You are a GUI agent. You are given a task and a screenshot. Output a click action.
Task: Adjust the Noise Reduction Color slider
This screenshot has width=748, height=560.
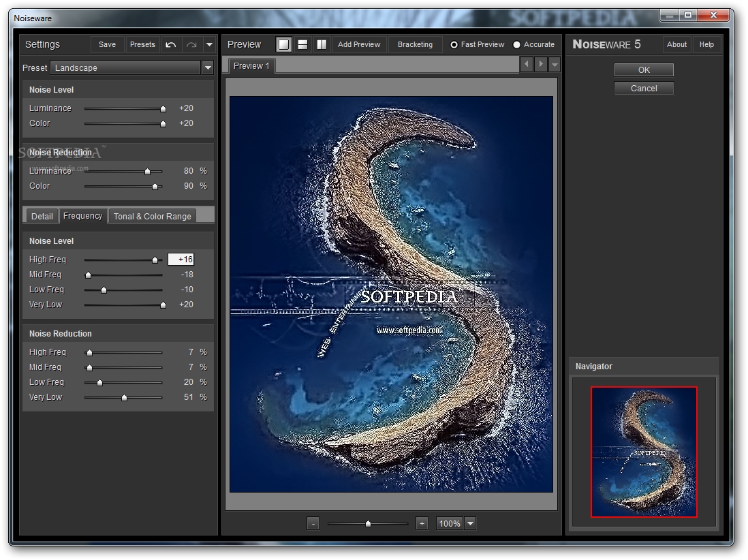point(155,187)
